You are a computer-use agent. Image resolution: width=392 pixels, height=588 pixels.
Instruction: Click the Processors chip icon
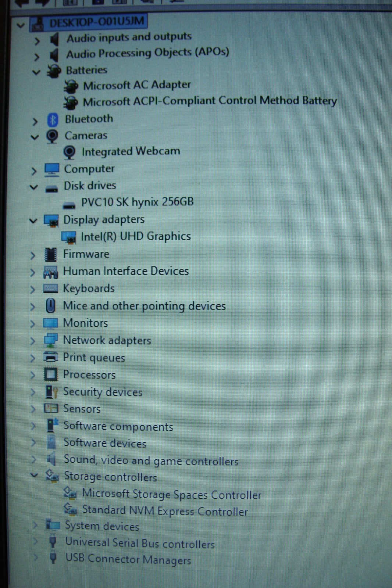50,374
